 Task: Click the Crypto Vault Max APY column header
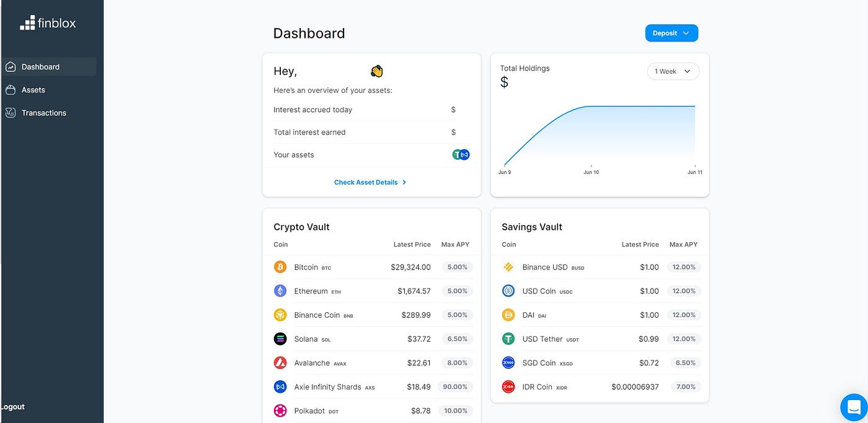point(455,245)
